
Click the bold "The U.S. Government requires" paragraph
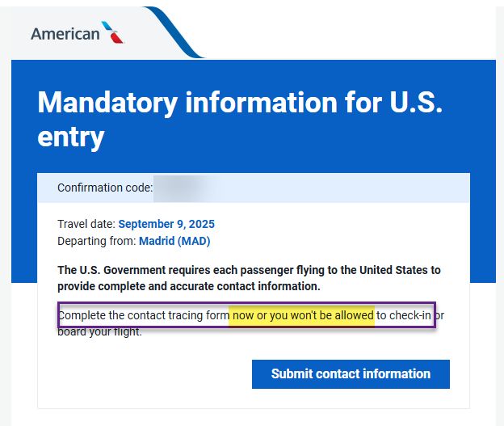point(249,278)
